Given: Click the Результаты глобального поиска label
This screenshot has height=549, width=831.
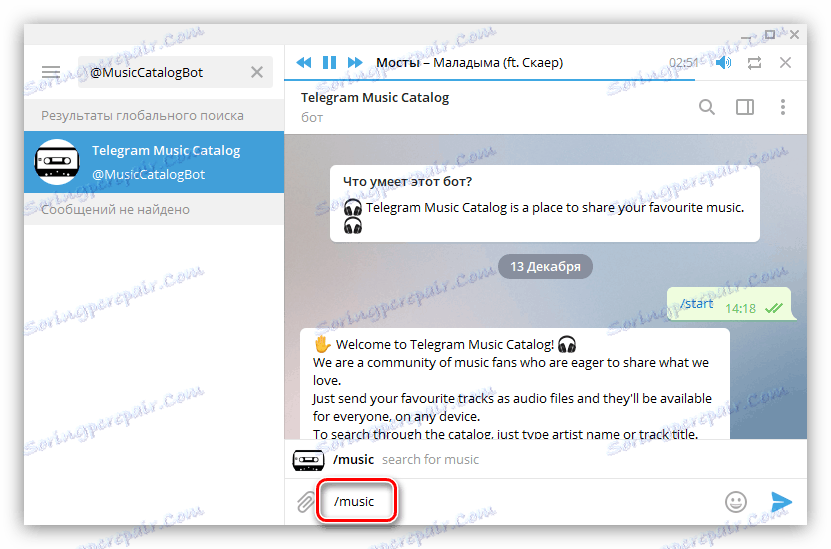Looking at the screenshot, I should 142,116.
